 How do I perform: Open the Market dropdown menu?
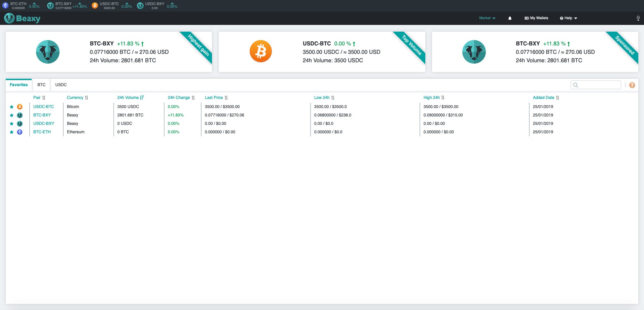(x=487, y=18)
